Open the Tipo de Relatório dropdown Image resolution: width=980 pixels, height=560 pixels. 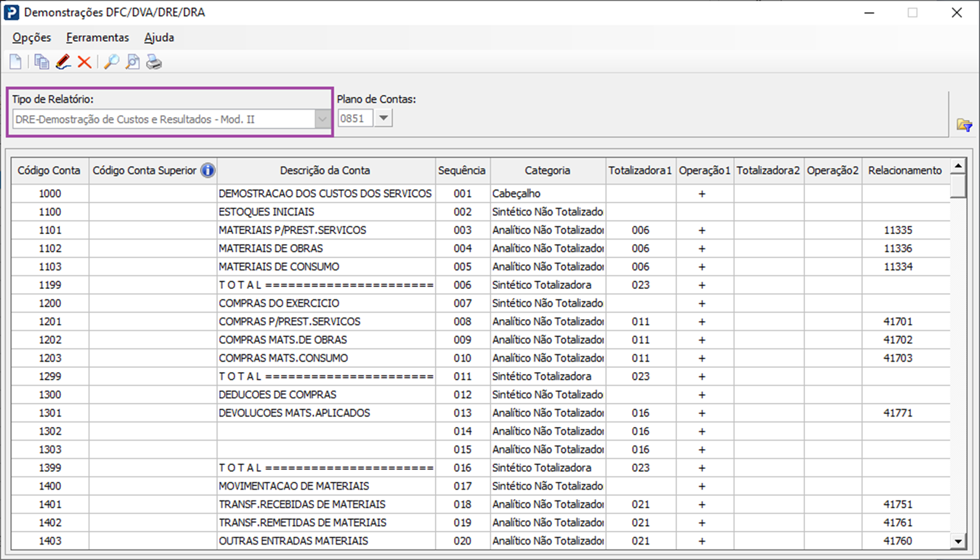click(x=322, y=119)
